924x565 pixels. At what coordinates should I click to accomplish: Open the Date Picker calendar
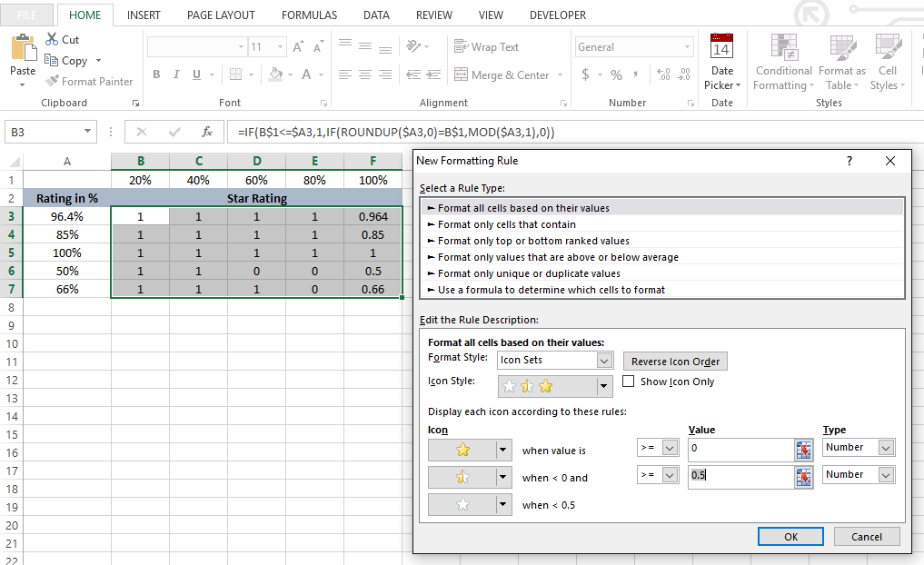click(x=722, y=62)
